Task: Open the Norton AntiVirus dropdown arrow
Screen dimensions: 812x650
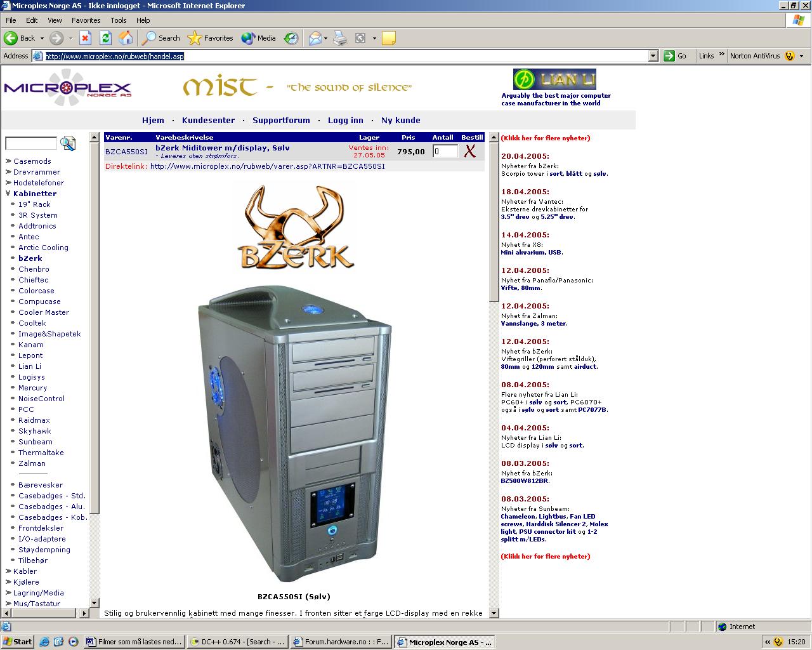Action: [801, 56]
